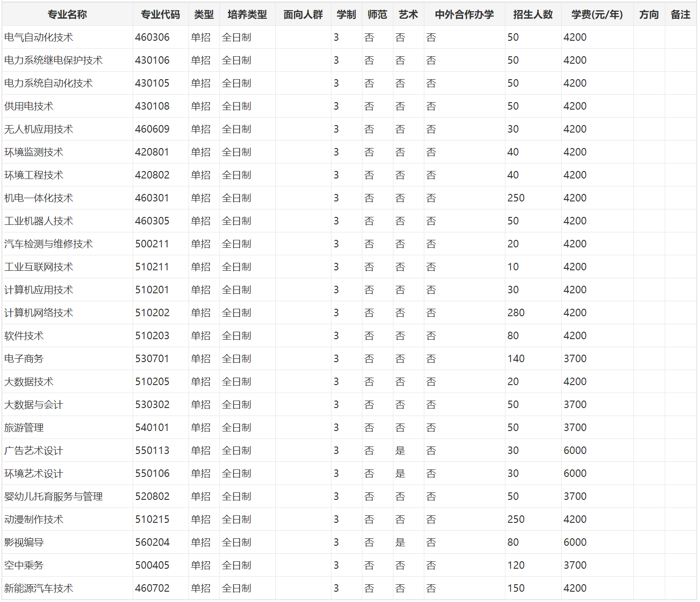Select the 环境艺术设计 major name

34,473
